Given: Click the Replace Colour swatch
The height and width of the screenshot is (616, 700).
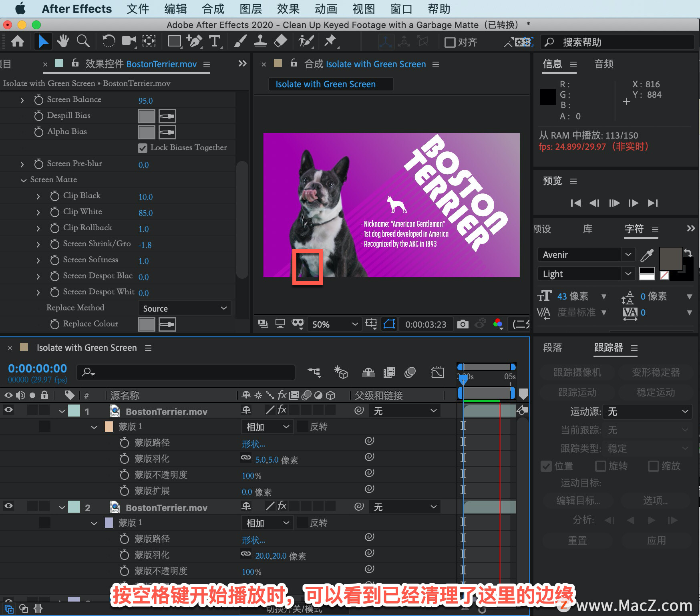Looking at the screenshot, I should pos(146,324).
